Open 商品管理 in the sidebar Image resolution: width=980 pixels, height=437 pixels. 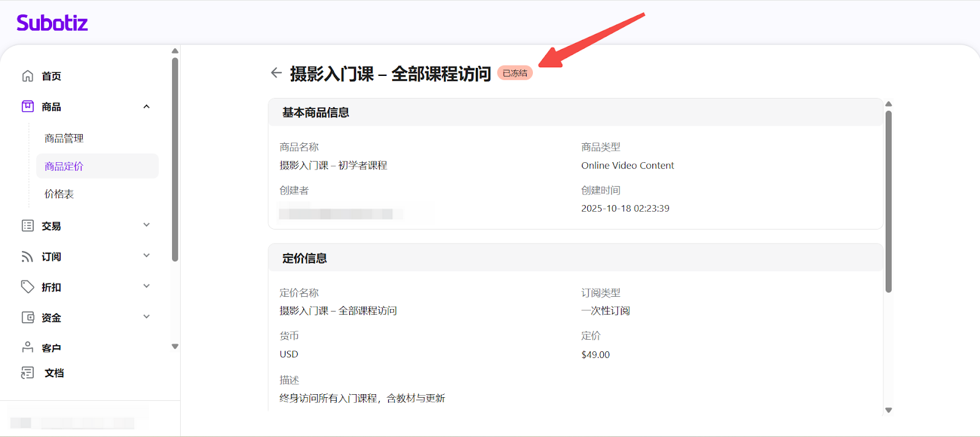(64, 138)
